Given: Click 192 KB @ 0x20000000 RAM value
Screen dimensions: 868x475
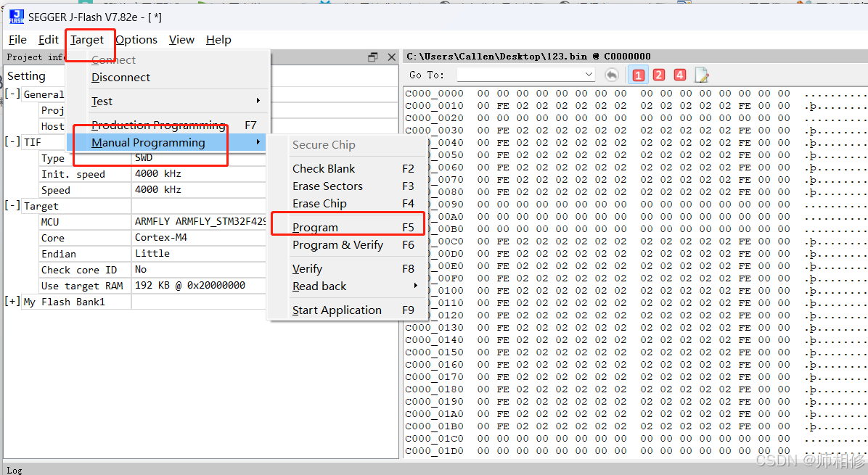Looking at the screenshot, I should pos(190,285).
